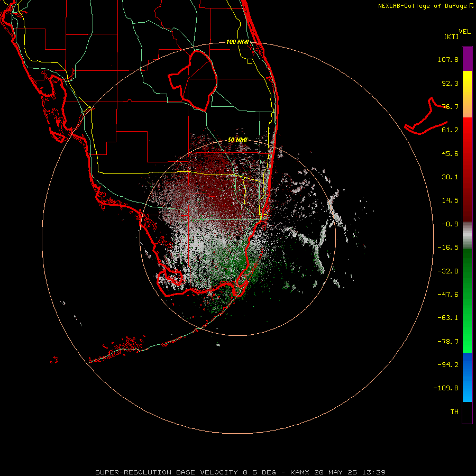
Task: Click the -78.7 velocity legend value
Action: [448, 342]
